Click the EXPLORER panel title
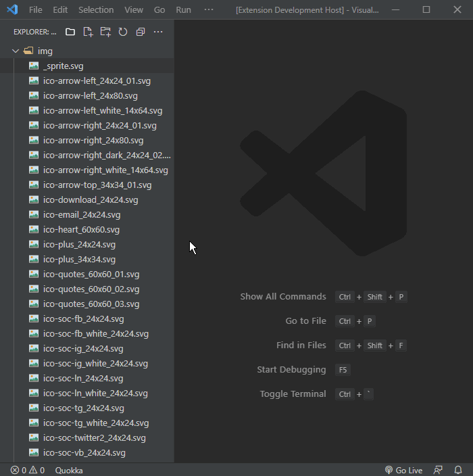Image resolution: width=473 pixels, height=476 pixels. coord(35,32)
